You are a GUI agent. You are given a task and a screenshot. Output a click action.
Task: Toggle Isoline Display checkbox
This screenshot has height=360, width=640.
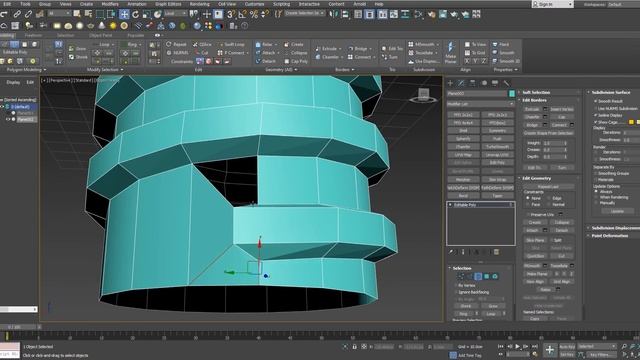(596, 116)
